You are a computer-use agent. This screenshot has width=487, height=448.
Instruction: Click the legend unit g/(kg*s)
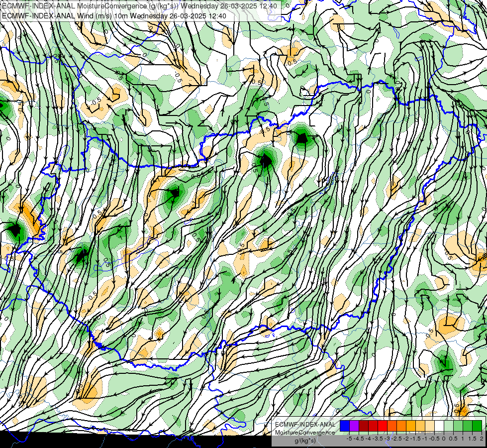305,441
